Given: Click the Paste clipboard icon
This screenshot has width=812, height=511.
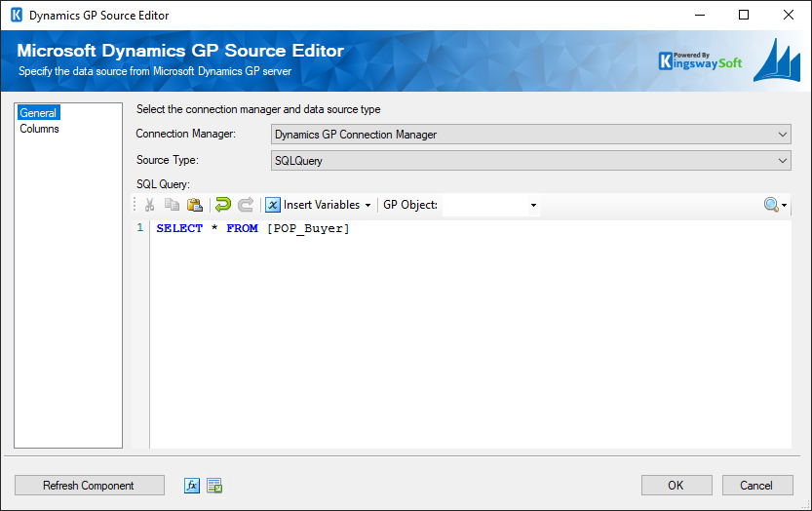Looking at the screenshot, I should pyautogui.click(x=195, y=205).
